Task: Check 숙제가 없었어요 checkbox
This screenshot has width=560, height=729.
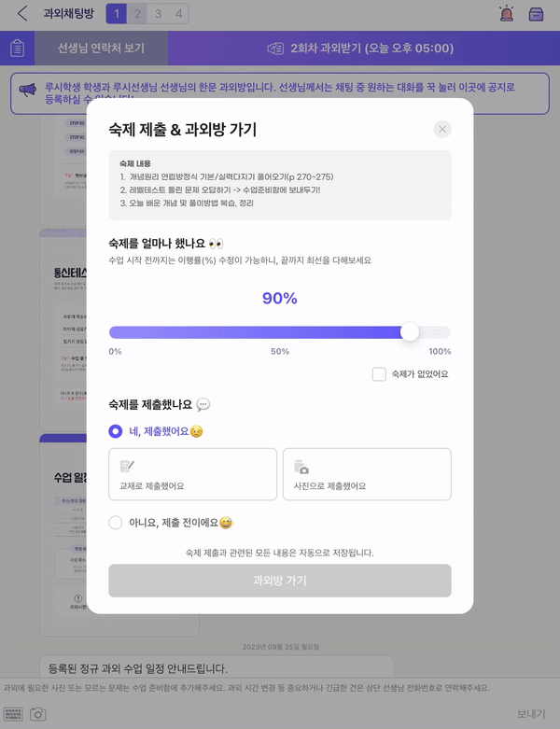Action: coord(379,374)
